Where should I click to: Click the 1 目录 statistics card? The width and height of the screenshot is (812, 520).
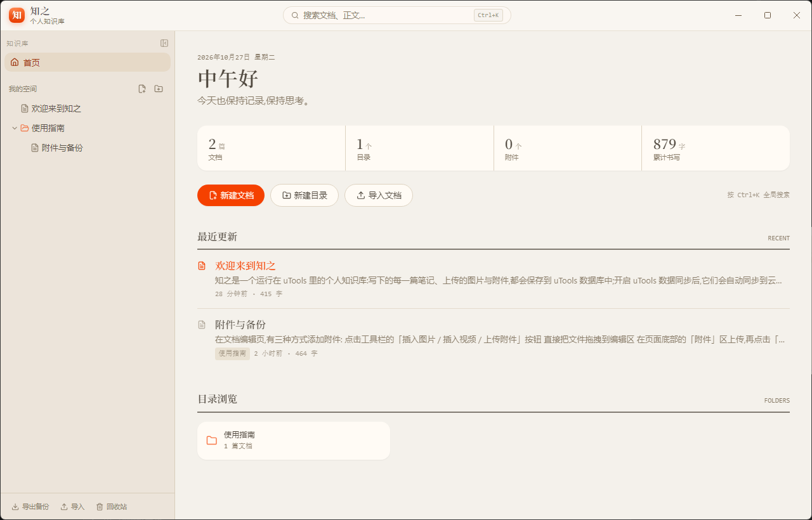coord(420,148)
